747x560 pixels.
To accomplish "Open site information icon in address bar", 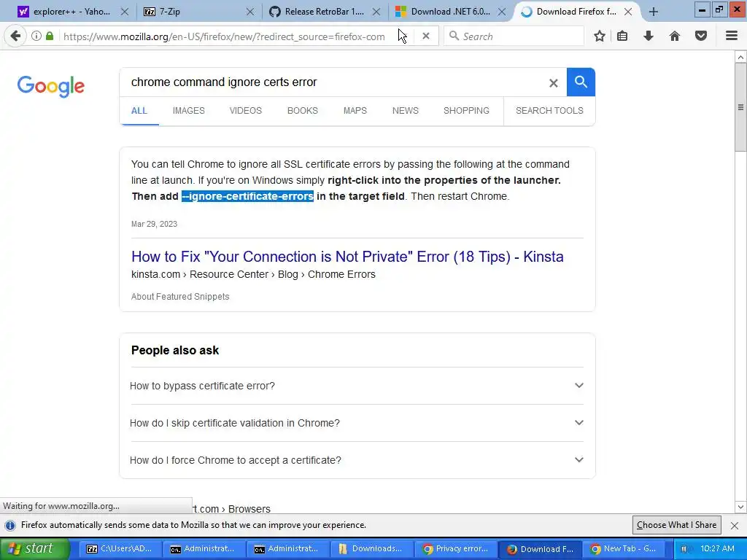I will (36, 36).
